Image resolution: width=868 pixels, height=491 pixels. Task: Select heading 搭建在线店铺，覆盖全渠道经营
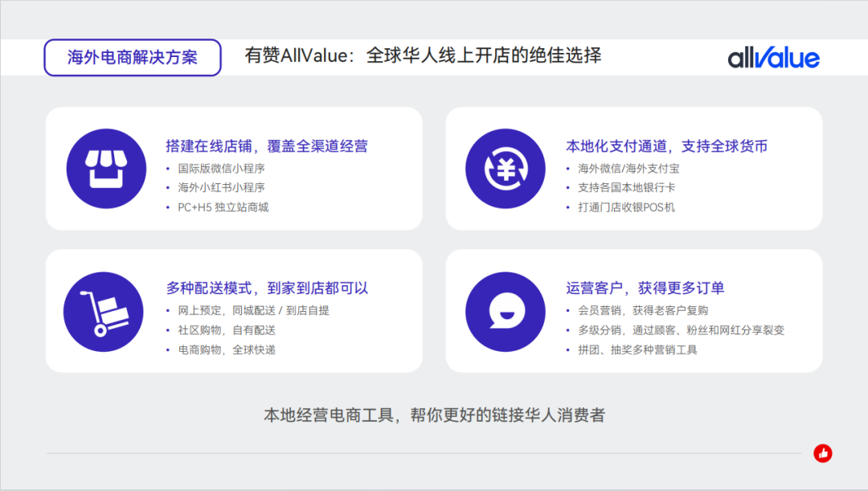267,146
